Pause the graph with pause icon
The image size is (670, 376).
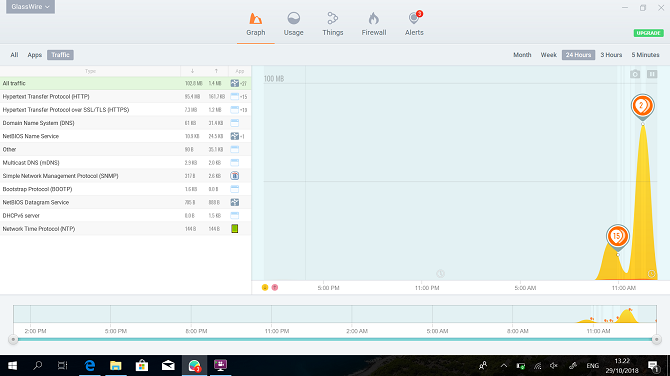pyautogui.click(x=652, y=74)
